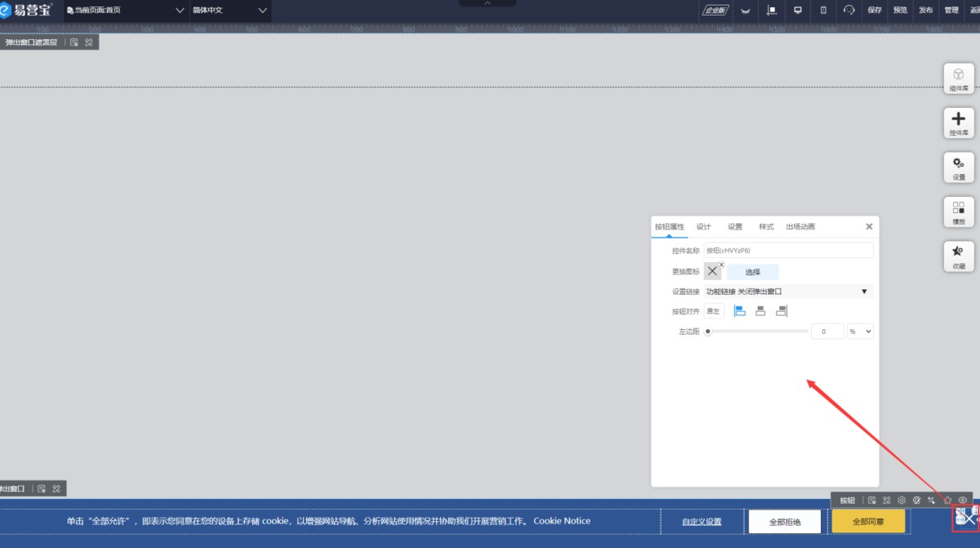Click design icon on bottom-left 弹出窗口 toolbar
The image size is (980, 548).
tap(56, 488)
